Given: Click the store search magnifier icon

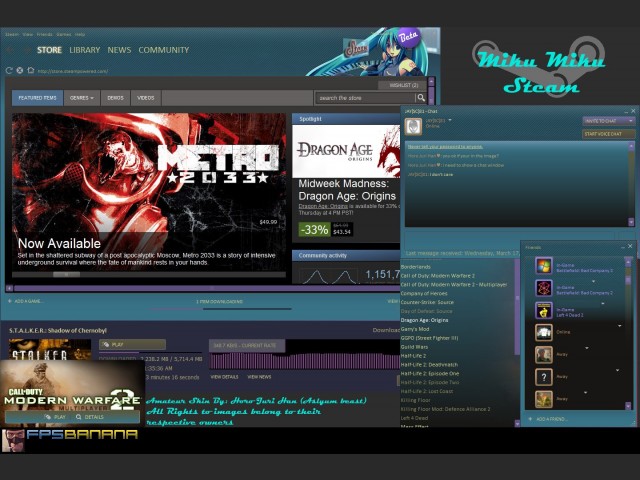Looking at the screenshot, I should pos(421,98).
